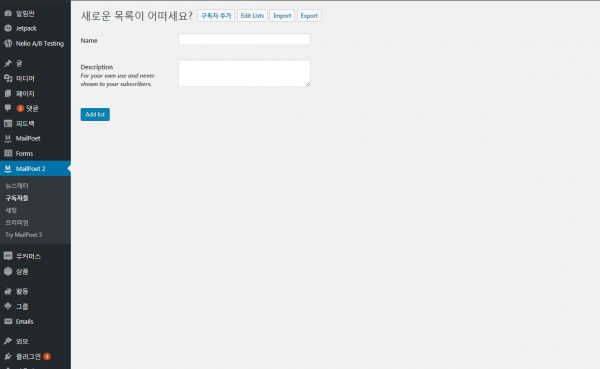Click the 댓글 notification count badge
This screenshot has height=369, width=600.
[x=20, y=108]
